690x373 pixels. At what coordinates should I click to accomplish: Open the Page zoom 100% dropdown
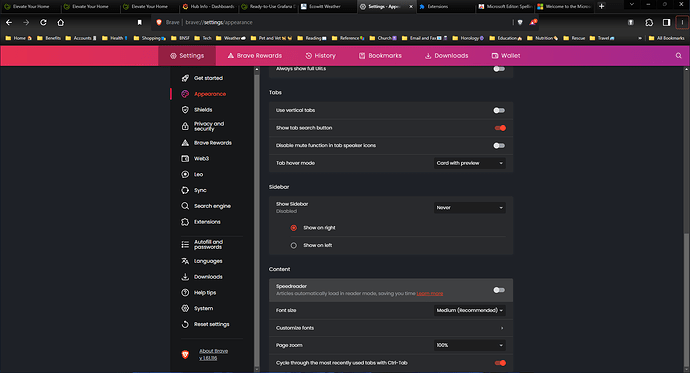click(470, 346)
